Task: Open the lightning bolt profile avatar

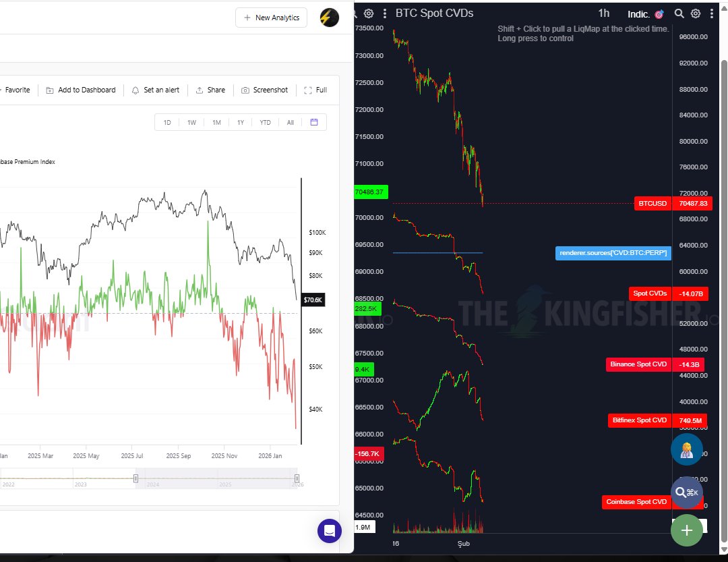Action: coord(329,18)
